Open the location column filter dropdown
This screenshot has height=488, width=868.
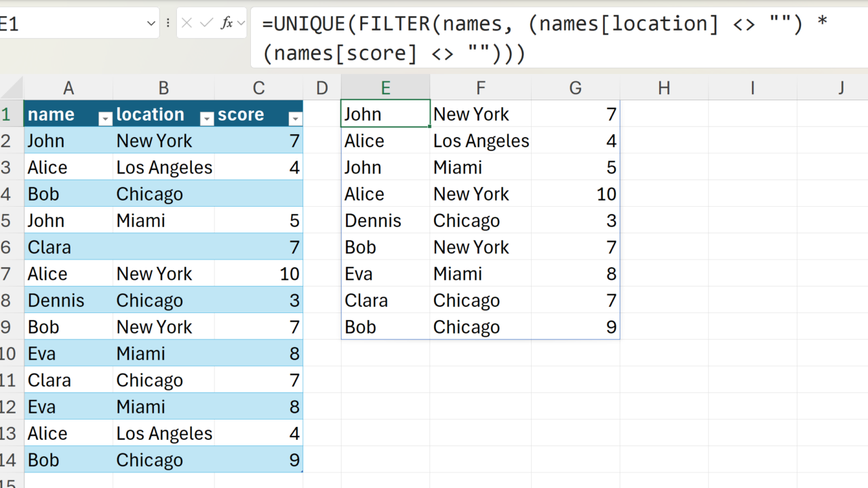(207, 119)
